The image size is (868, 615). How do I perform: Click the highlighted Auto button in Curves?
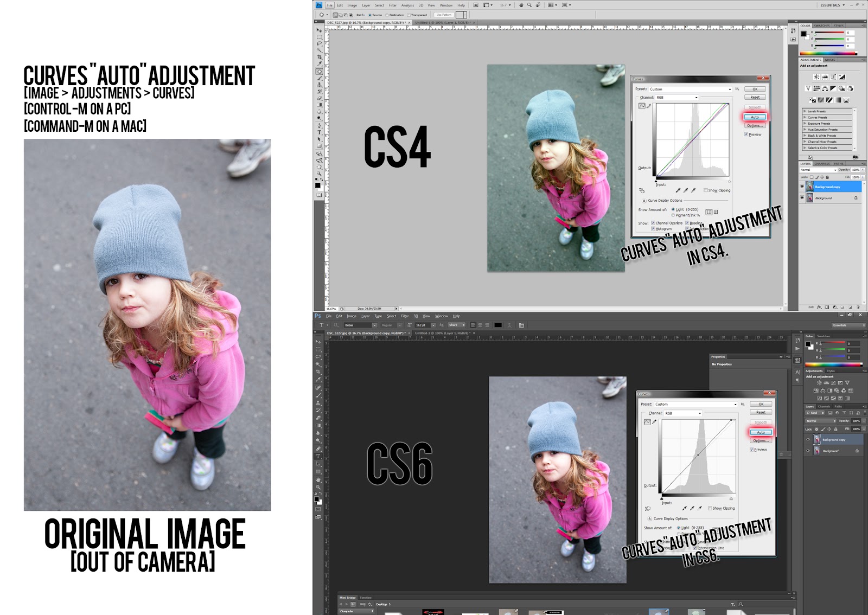click(x=755, y=117)
